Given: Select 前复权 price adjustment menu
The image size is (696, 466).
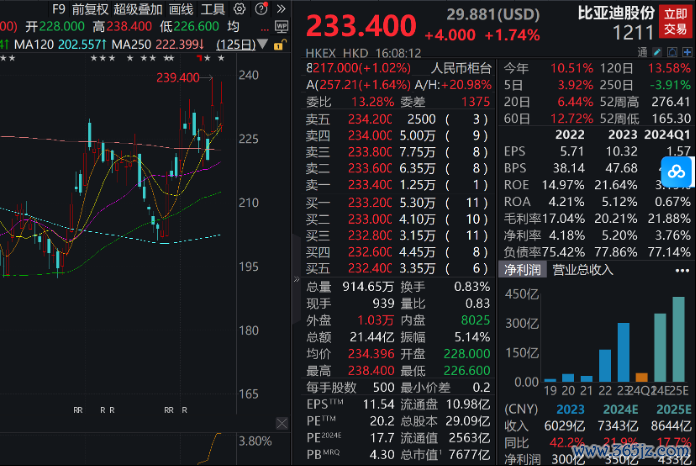Looking at the screenshot, I should [x=90, y=9].
